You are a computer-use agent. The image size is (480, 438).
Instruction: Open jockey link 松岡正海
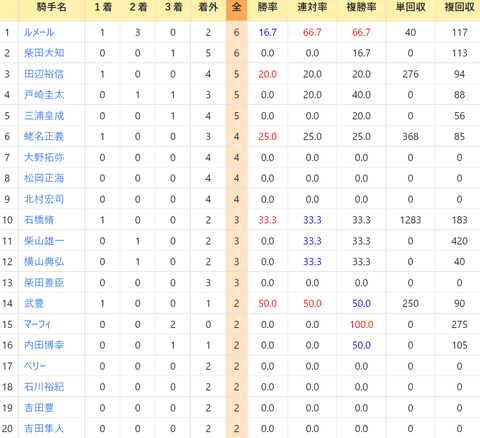[44, 178]
